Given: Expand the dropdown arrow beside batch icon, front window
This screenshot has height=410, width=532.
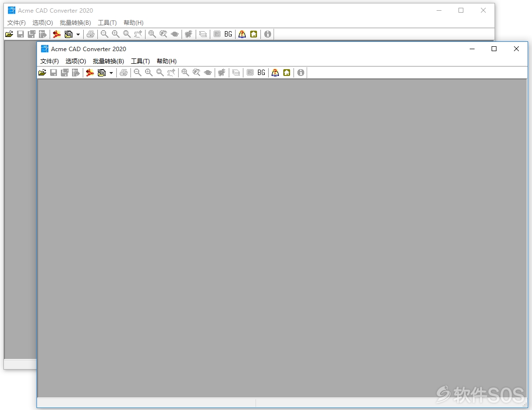Looking at the screenshot, I should click(x=111, y=73).
